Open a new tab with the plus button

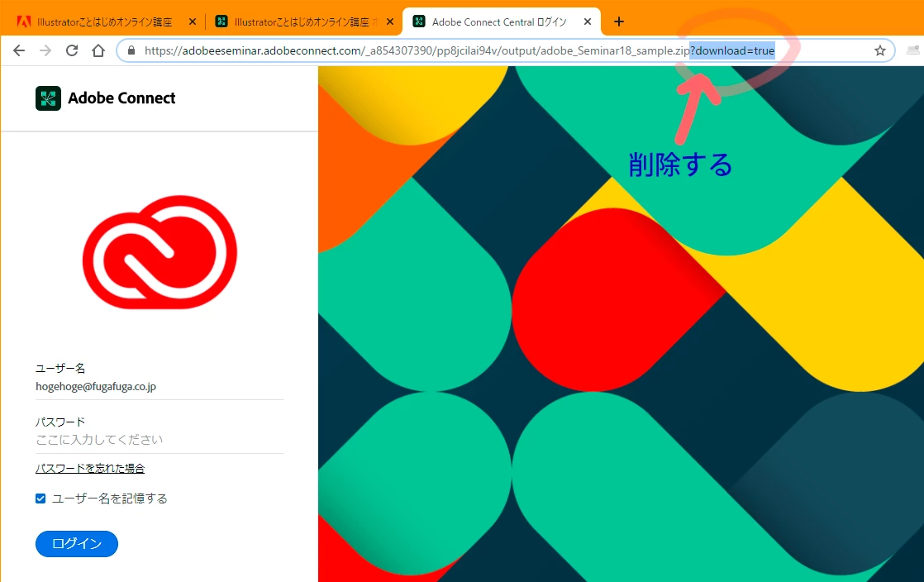coord(619,21)
